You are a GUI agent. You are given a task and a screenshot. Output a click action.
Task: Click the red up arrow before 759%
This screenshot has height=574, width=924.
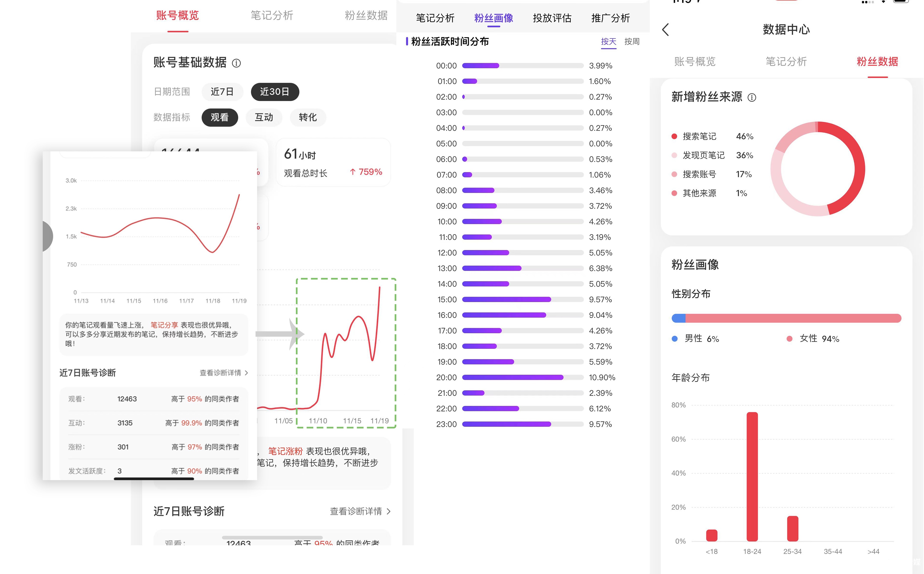point(353,172)
